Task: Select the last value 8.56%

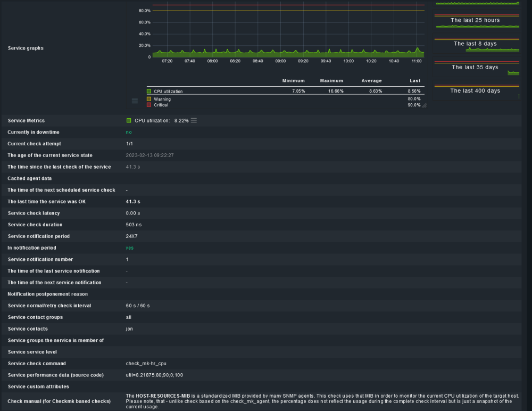Action: pyautogui.click(x=414, y=91)
